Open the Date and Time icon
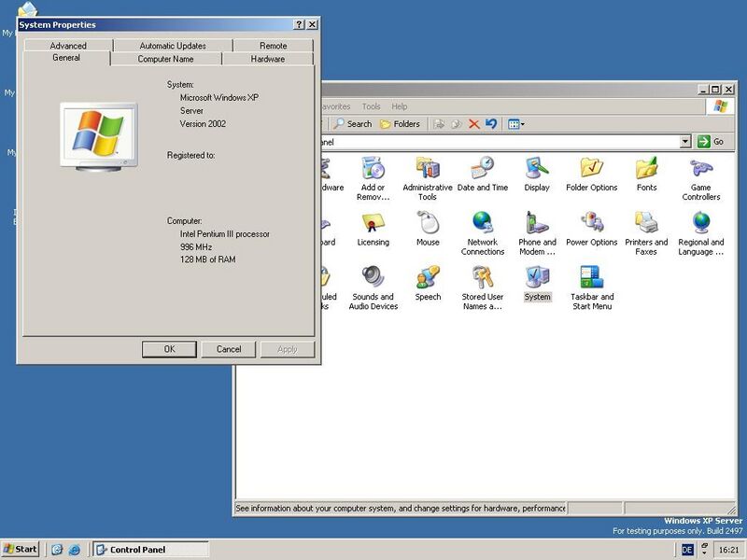747x560 pixels. (483, 169)
